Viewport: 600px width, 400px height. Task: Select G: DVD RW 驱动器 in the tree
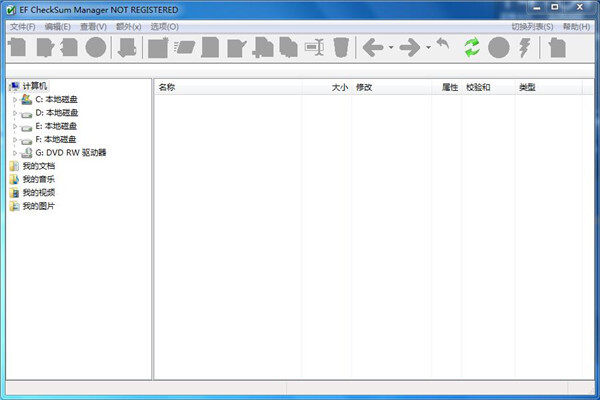click(71, 153)
